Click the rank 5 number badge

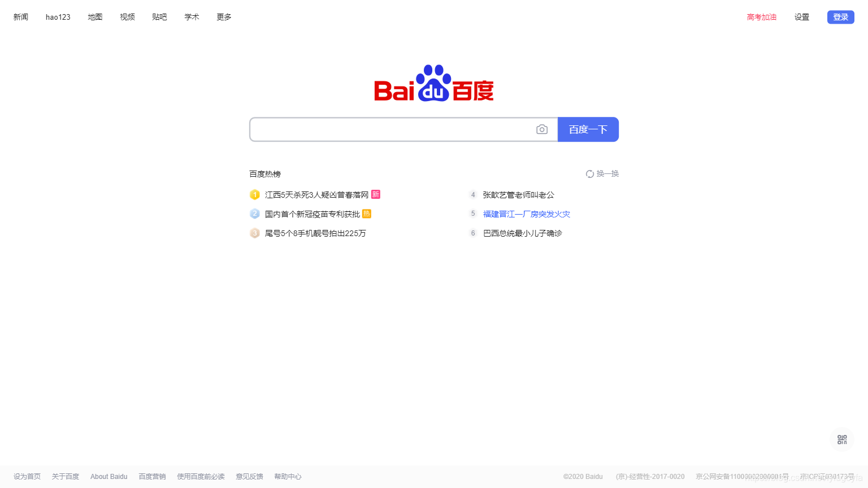(x=473, y=213)
